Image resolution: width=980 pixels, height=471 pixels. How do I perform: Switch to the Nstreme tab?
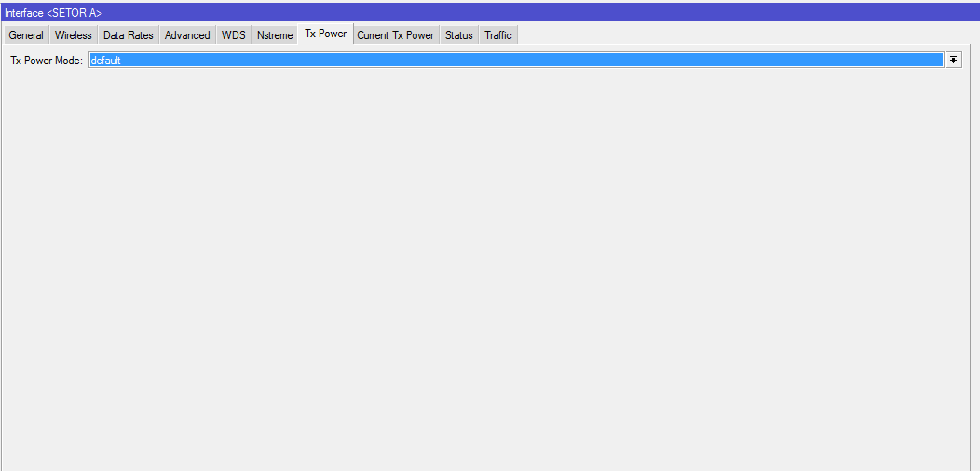[x=275, y=35]
